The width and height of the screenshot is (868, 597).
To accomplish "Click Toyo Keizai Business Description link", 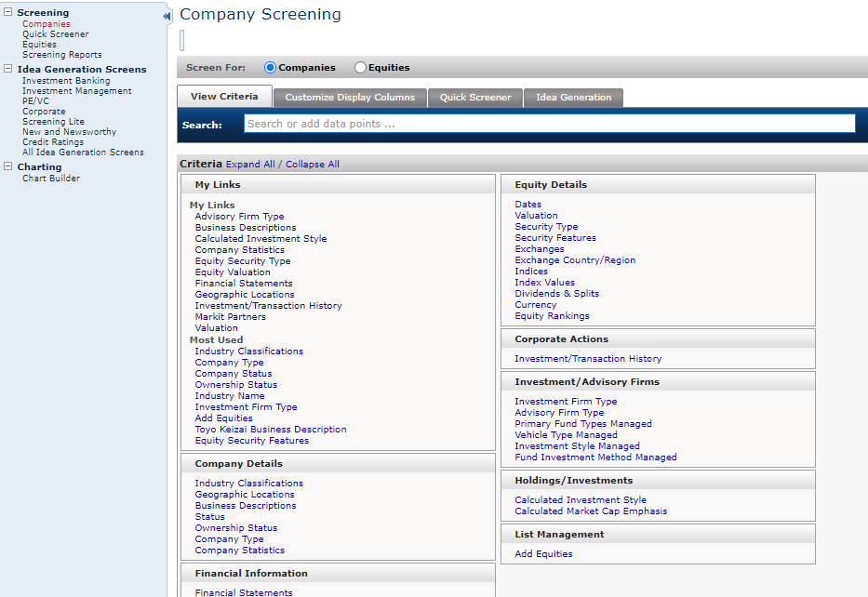I will 271,430.
